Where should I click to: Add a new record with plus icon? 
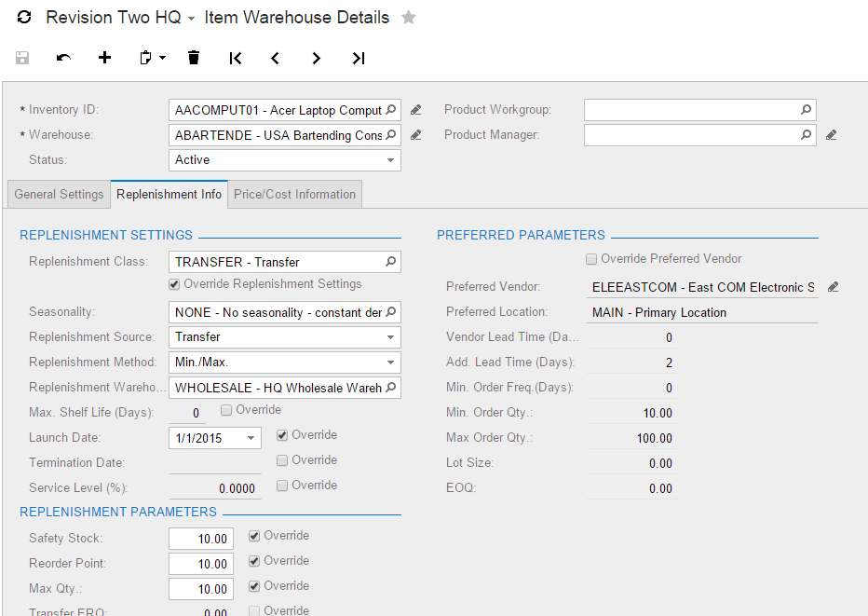pyautogui.click(x=105, y=58)
